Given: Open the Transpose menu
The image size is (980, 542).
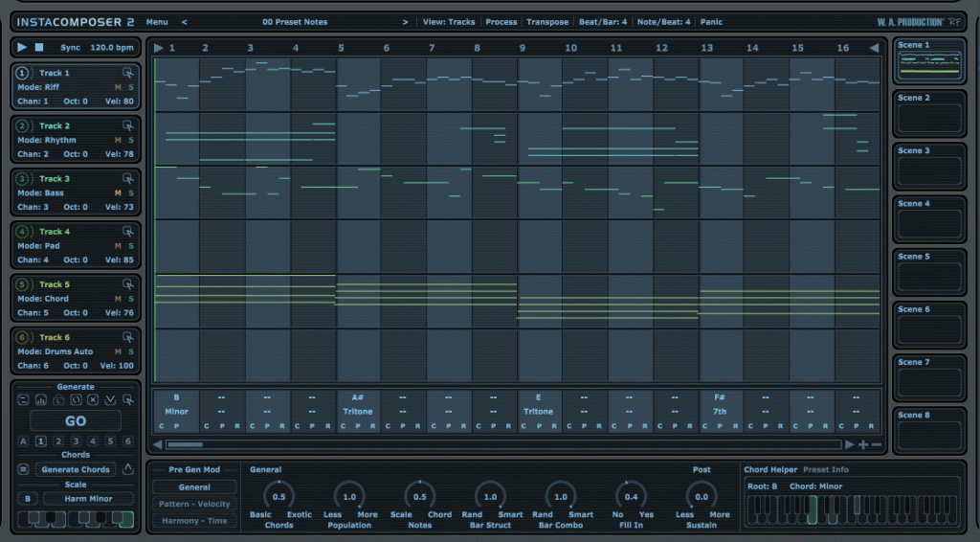Looking at the screenshot, I should [x=547, y=22].
